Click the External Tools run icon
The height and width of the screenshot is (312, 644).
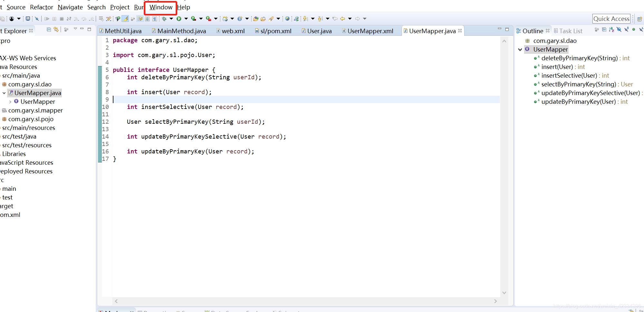(208, 19)
